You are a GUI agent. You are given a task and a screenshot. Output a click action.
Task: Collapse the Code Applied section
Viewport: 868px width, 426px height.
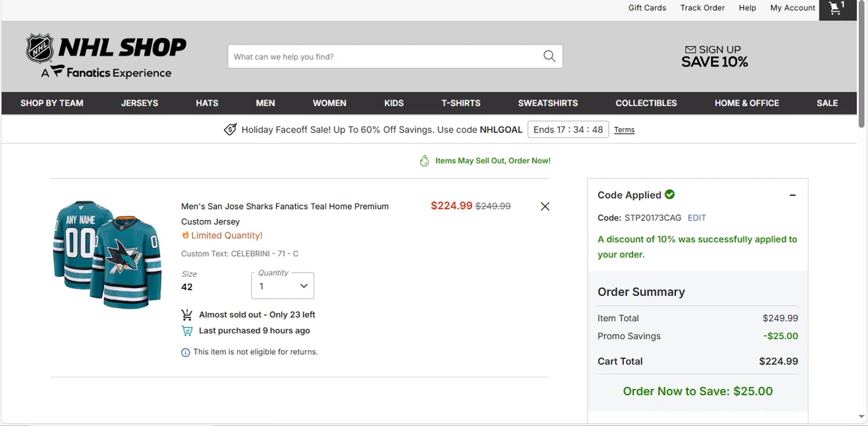click(793, 195)
